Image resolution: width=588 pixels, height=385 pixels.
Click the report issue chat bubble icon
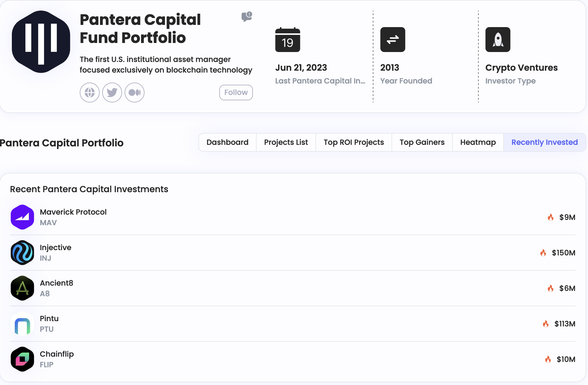247,17
